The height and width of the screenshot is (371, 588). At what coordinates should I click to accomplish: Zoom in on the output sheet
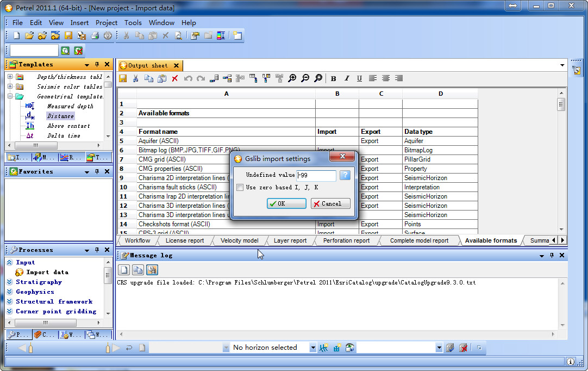coord(292,78)
